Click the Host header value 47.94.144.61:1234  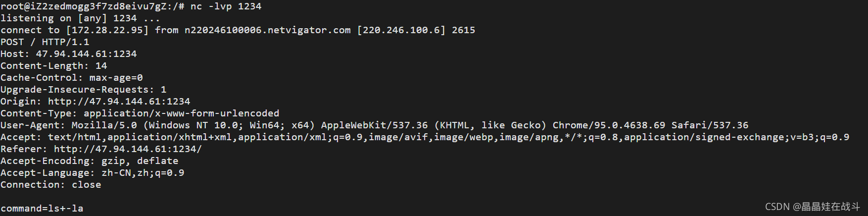pos(87,54)
